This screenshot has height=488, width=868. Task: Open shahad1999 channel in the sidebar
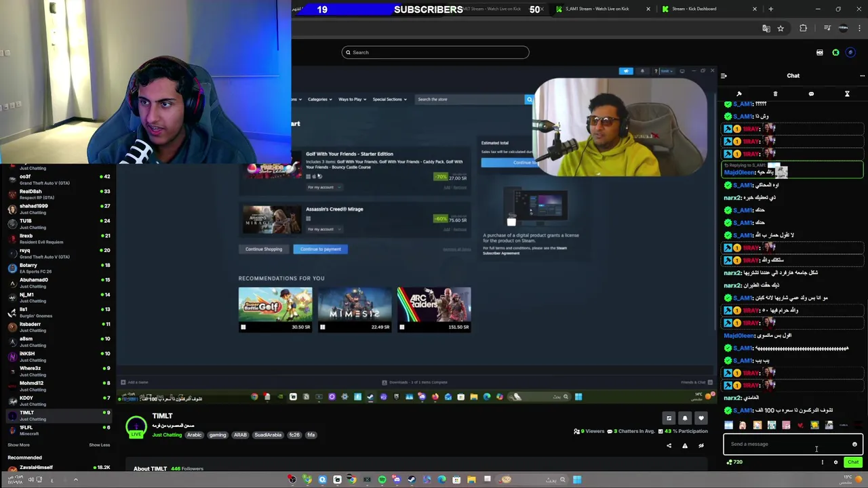[x=58, y=209]
